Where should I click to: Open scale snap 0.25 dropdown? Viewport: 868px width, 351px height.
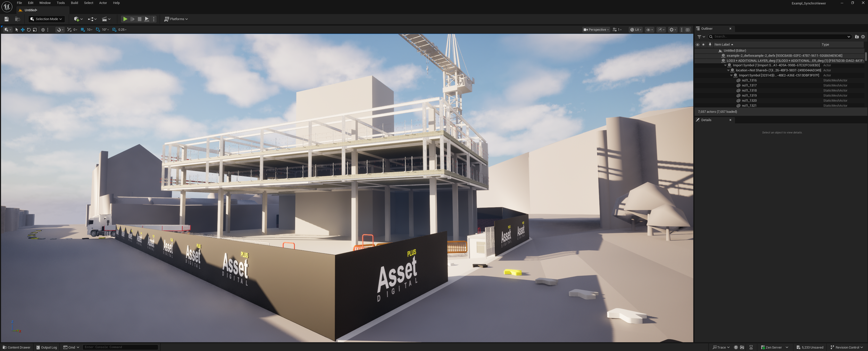pos(122,30)
